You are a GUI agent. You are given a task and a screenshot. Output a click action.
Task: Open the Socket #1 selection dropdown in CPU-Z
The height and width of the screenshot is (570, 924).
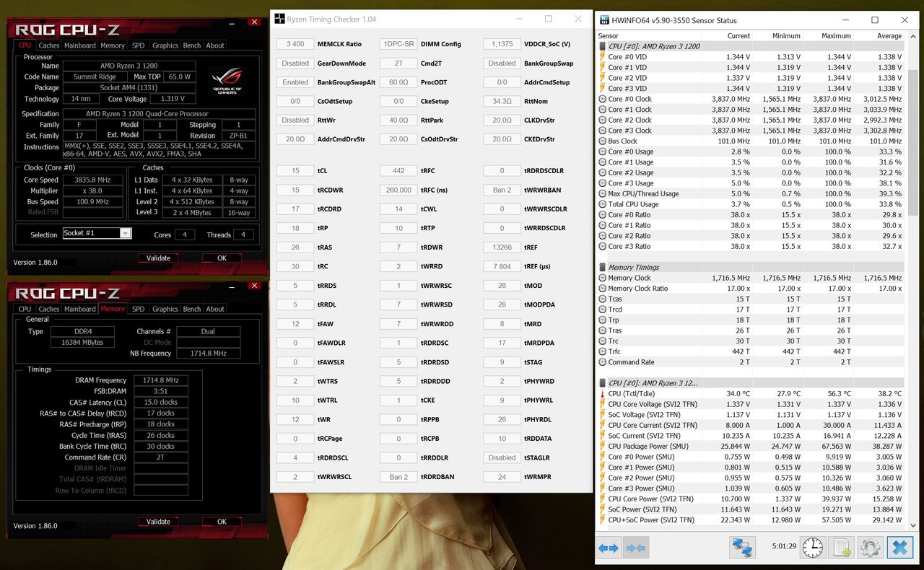pyautogui.click(x=126, y=233)
